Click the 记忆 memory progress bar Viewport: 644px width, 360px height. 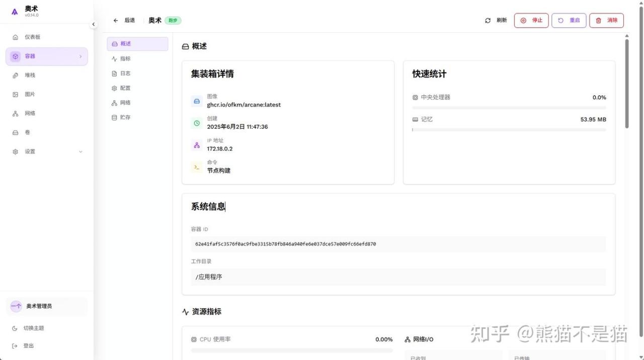point(509,130)
